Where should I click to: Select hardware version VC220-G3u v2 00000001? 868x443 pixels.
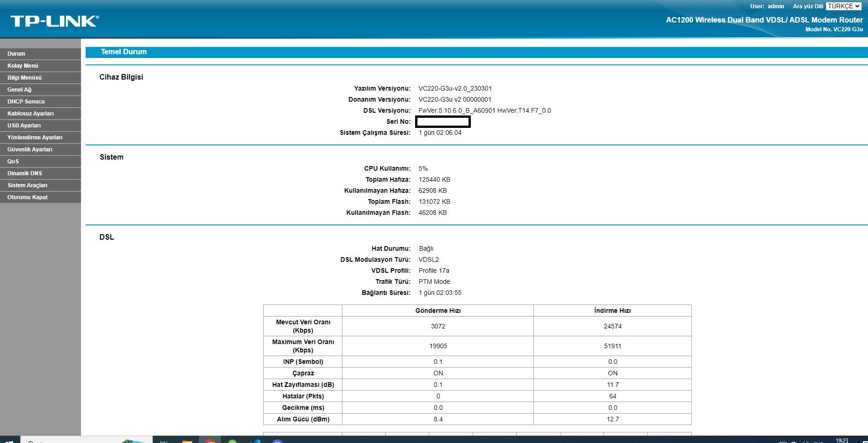pyautogui.click(x=455, y=99)
